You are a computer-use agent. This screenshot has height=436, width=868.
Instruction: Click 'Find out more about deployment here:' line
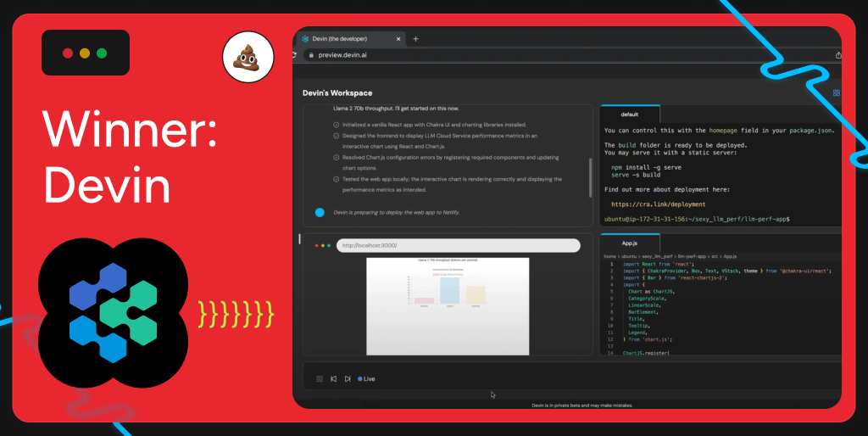667,189
